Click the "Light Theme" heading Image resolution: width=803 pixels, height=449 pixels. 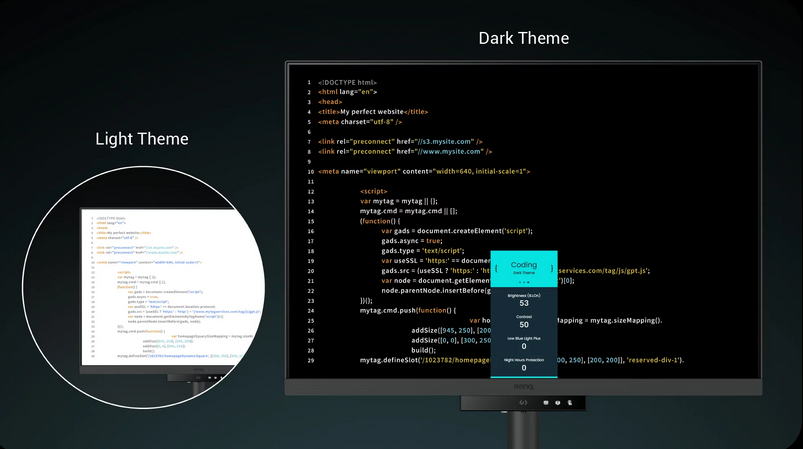coord(142,139)
